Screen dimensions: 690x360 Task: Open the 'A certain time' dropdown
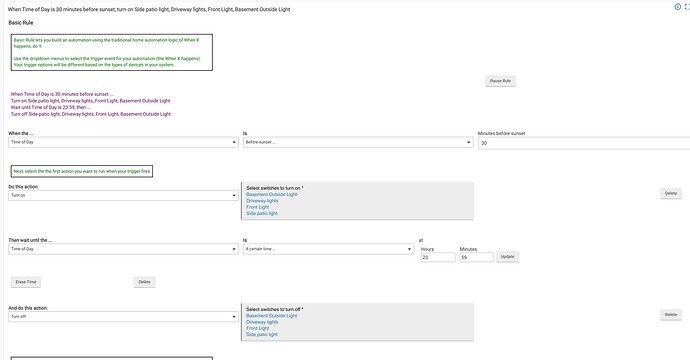tap(329, 249)
